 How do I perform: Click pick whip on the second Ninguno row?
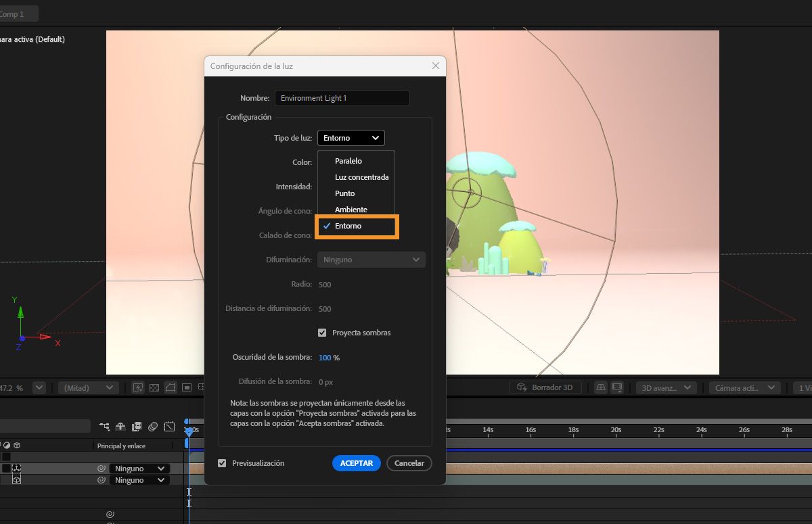[101, 480]
